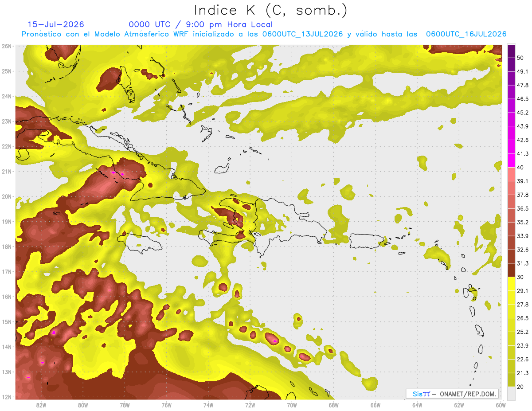Select the colorbar value "47.8"
The height and width of the screenshot is (411, 532).
click(522, 85)
